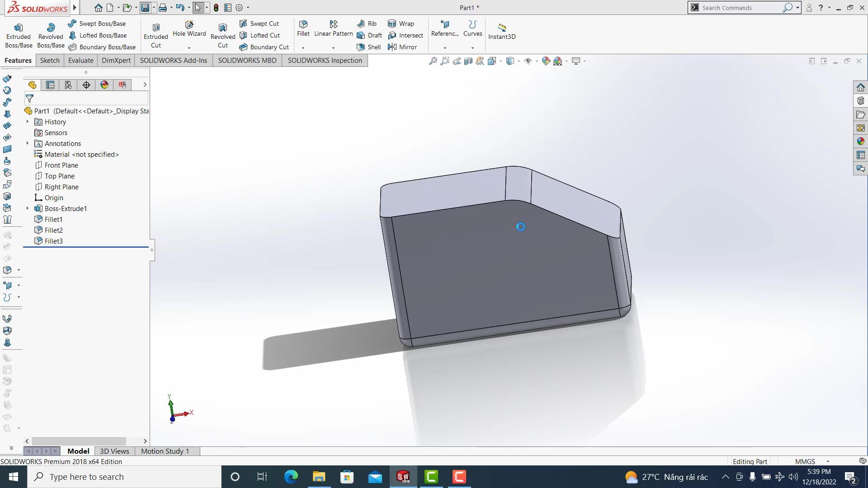The image size is (868, 488).
Task: Apply the Fillet tool
Action: [x=303, y=28]
